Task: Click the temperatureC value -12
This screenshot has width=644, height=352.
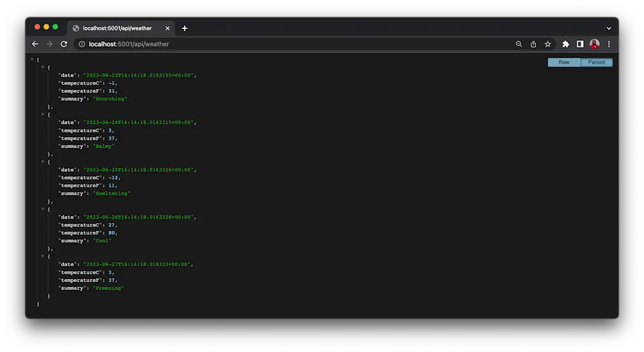Action: (113, 178)
